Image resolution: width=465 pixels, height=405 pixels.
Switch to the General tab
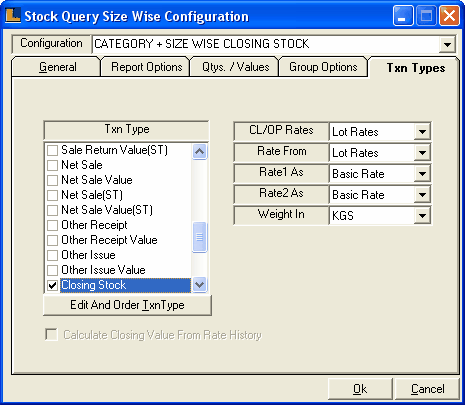coord(56,67)
